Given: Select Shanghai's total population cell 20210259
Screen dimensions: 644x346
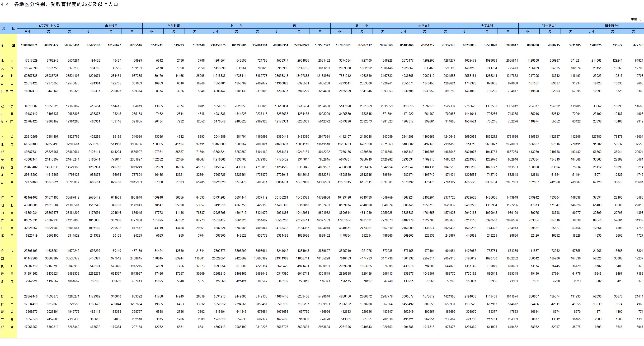Looking at the screenshot, I should tap(31, 137).
